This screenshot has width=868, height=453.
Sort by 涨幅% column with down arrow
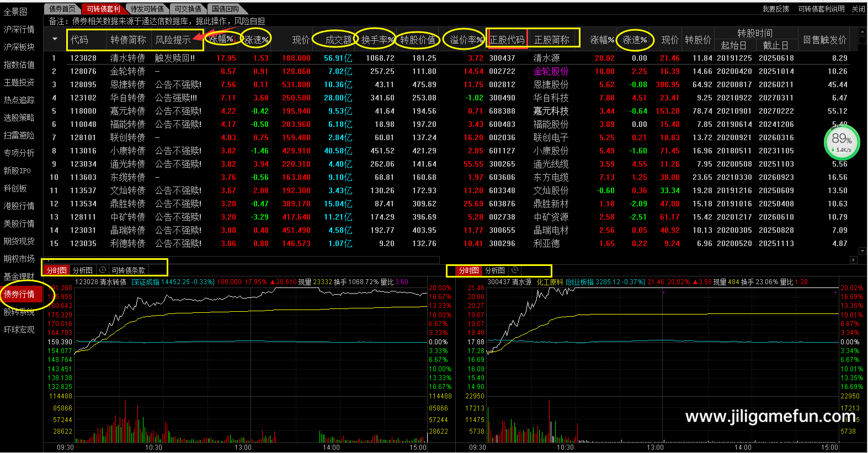click(222, 39)
